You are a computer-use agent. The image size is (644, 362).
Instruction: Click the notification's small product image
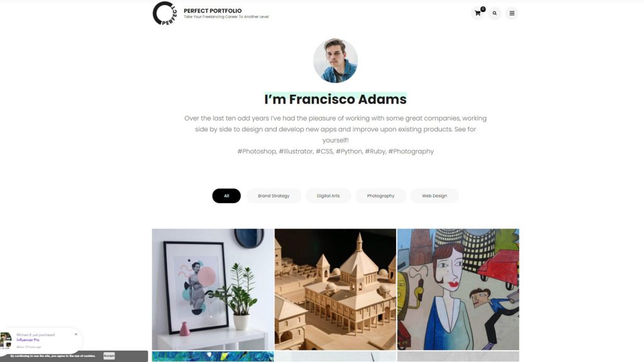click(x=6, y=341)
